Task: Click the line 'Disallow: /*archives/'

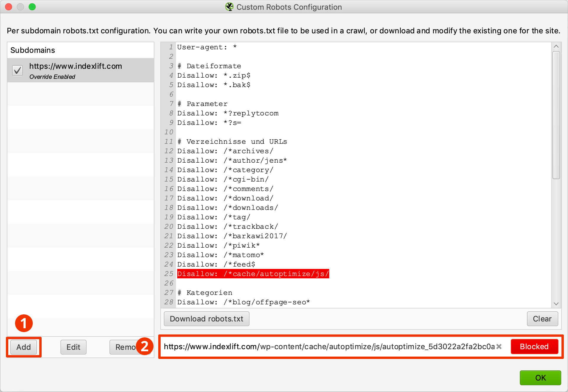Action: [226, 151]
